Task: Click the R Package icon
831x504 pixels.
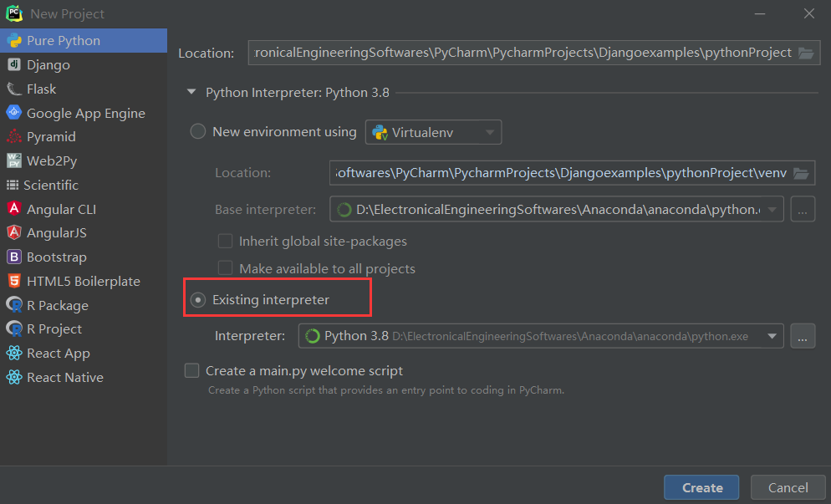Action: tap(13, 305)
